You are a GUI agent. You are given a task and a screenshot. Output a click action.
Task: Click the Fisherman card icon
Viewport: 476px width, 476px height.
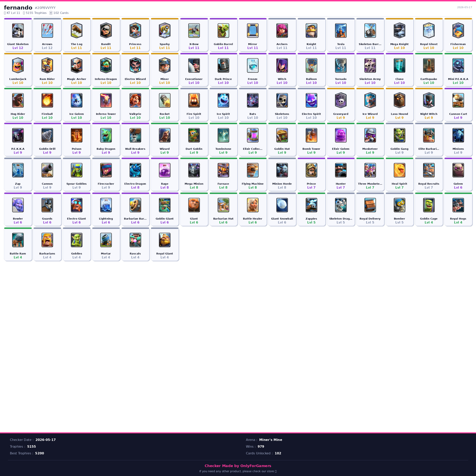point(458,31)
